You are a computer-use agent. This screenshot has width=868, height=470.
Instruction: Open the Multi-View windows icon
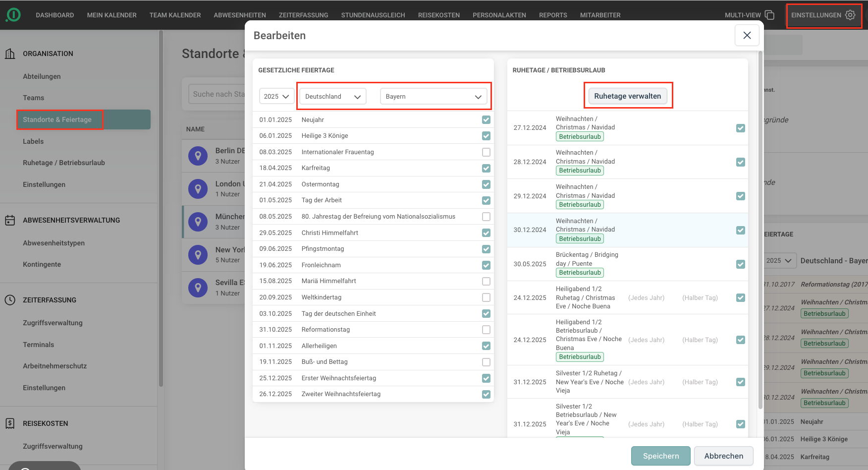[769, 15]
